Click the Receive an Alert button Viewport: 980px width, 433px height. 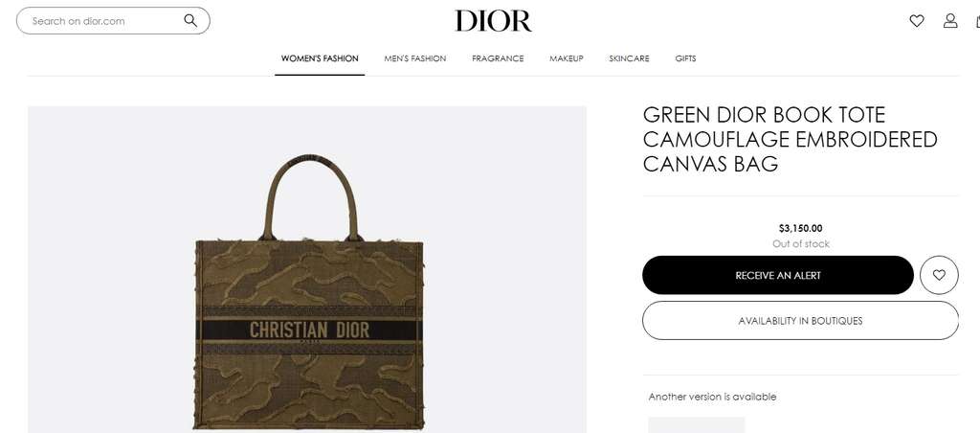coord(778,275)
